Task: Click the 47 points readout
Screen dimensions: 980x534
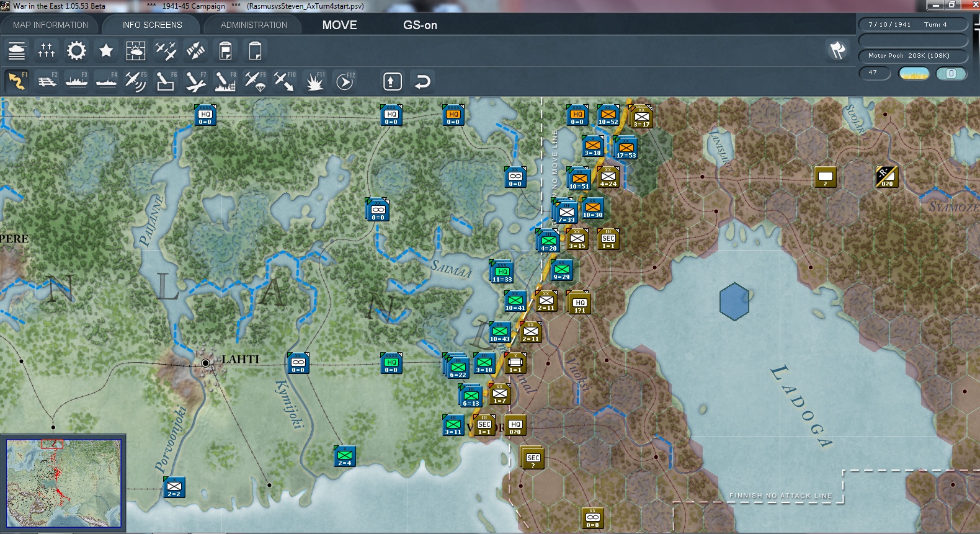Action: 875,73
